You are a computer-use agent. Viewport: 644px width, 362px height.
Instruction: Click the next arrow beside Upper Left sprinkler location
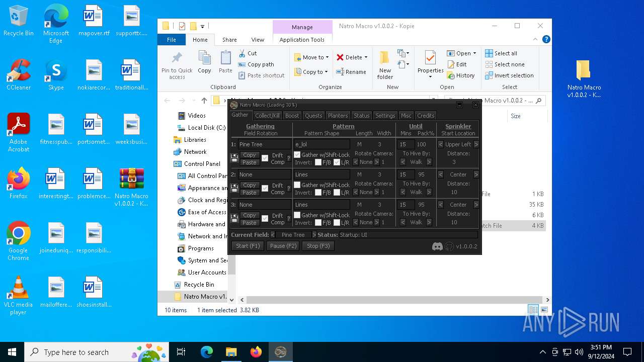pos(476,144)
